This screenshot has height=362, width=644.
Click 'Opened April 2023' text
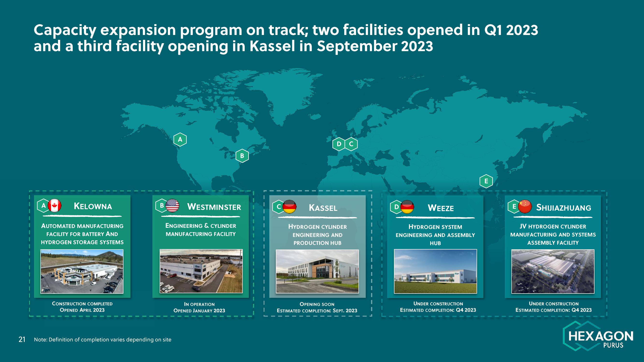click(x=82, y=310)
